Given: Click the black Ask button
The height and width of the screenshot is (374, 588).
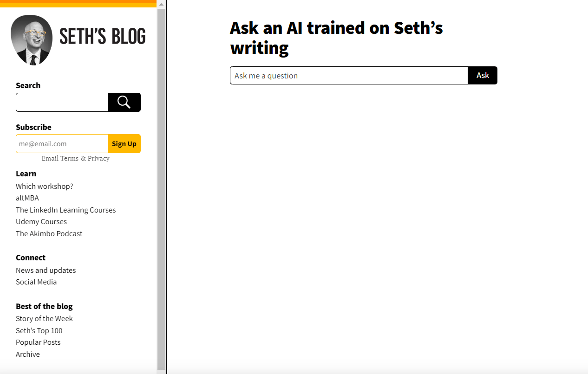Looking at the screenshot, I should [483, 76].
